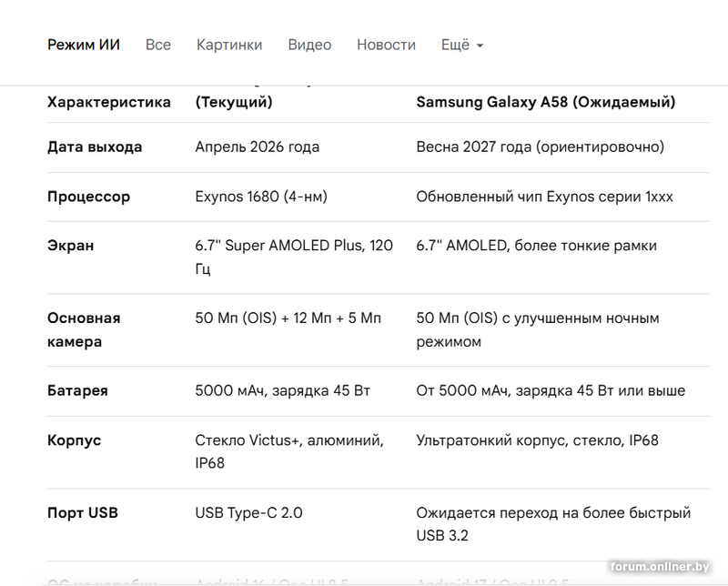Select the Батарея row label
The width and height of the screenshot is (728, 586).
coord(77,390)
